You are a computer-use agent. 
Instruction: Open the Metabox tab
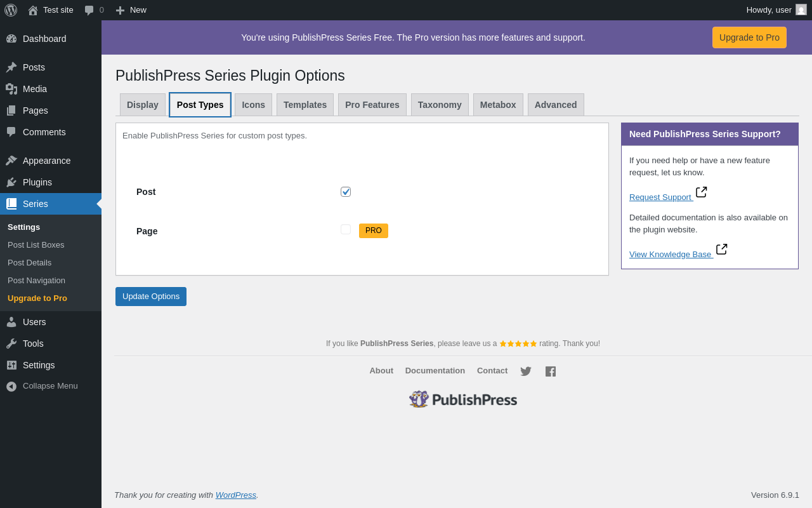[x=498, y=105]
